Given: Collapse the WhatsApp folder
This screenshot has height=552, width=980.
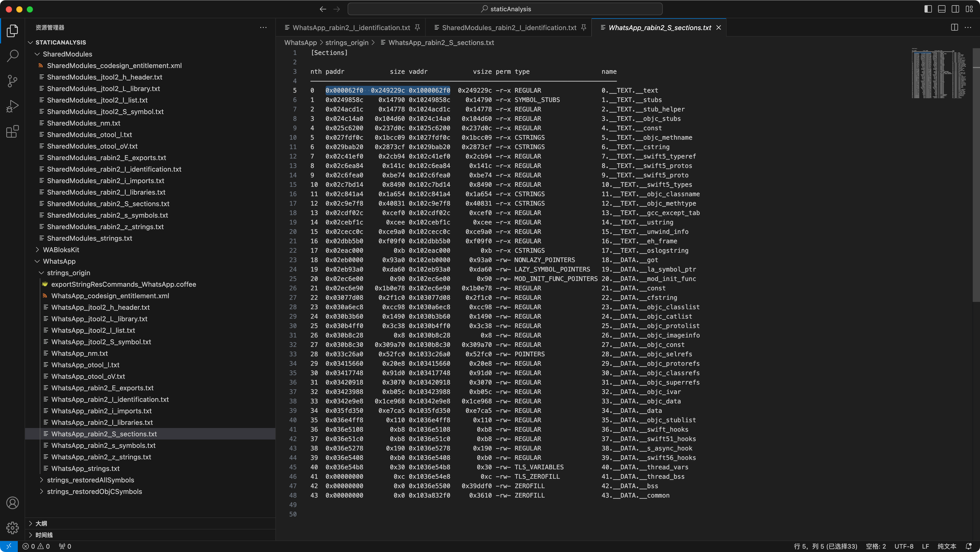Looking at the screenshot, I should [x=150, y=261].
